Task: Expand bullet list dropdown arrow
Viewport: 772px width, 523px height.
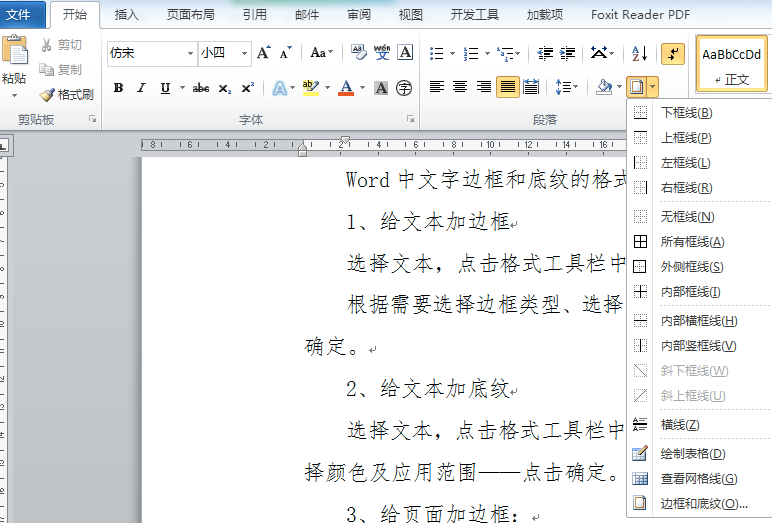Action: 452,53
